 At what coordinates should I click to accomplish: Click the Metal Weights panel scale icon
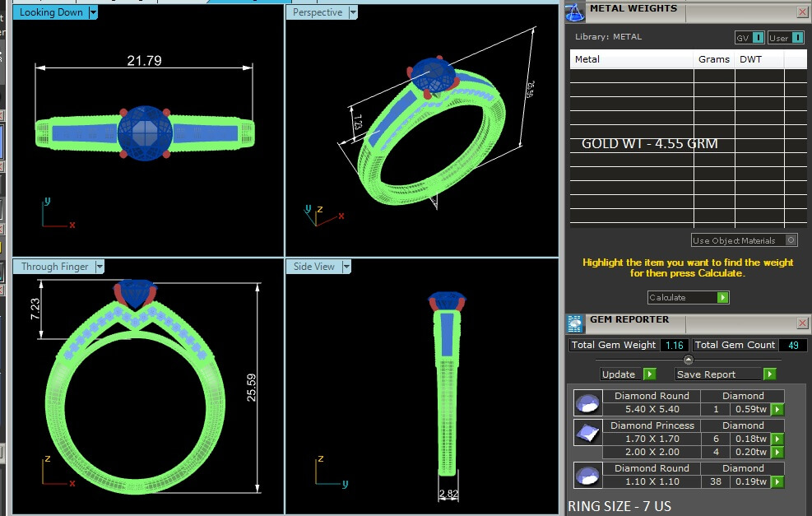point(575,11)
